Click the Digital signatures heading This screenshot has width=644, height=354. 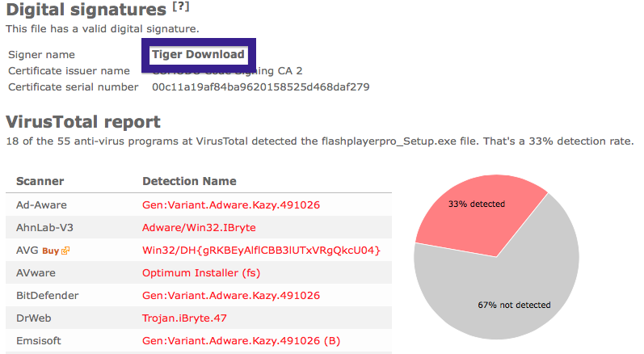coord(86,10)
